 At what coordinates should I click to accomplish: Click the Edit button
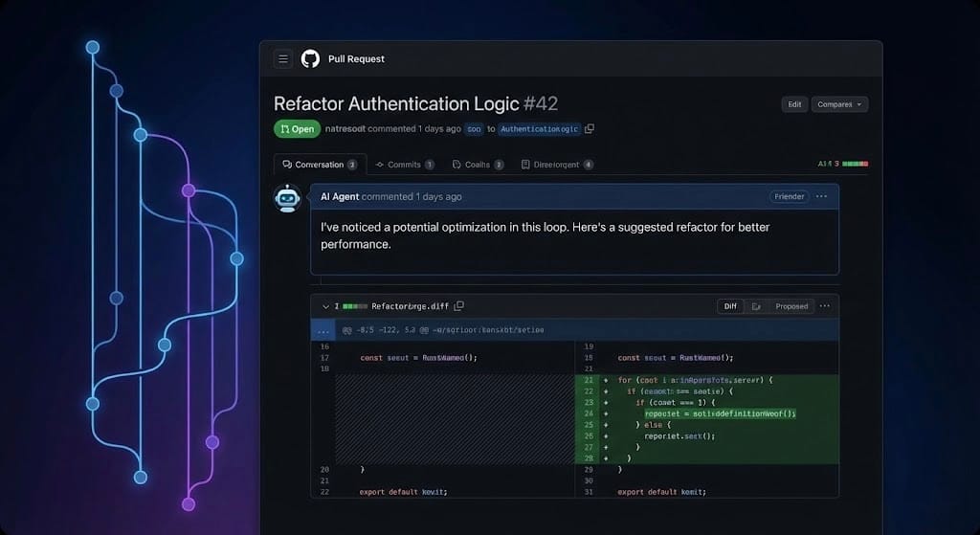tap(794, 104)
